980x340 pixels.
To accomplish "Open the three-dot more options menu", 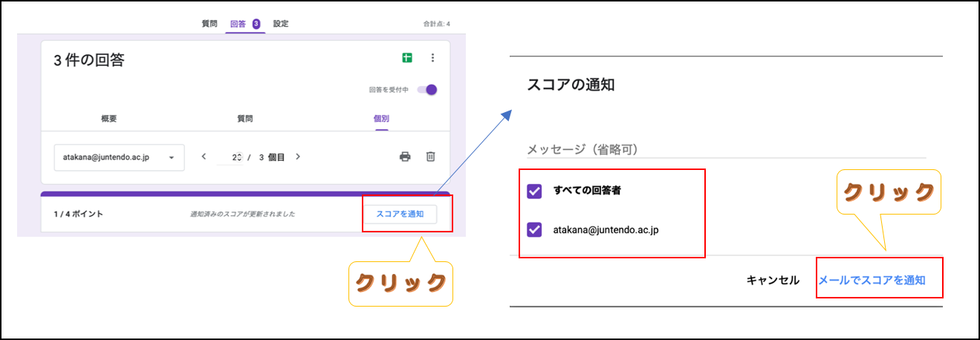I will coord(432,58).
